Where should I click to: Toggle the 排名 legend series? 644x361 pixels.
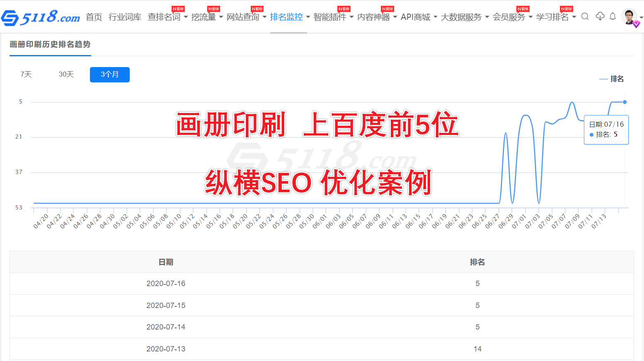tap(612, 79)
